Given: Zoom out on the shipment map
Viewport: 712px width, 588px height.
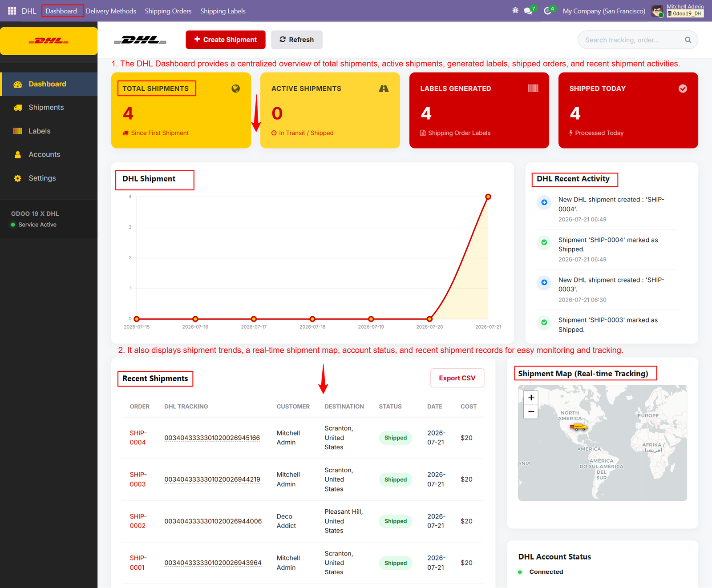Looking at the screenshot, I should click(531, 412).
